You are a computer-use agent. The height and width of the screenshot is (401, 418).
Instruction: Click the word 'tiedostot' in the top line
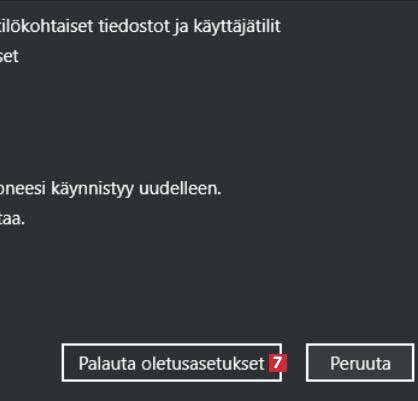(134, 26)
